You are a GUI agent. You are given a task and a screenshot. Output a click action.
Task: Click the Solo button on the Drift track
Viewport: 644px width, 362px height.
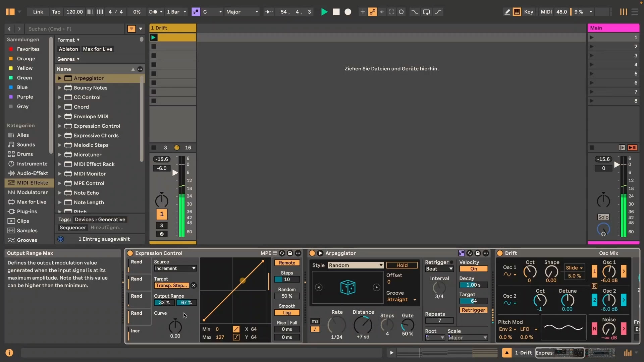click(x=603, y=217)
